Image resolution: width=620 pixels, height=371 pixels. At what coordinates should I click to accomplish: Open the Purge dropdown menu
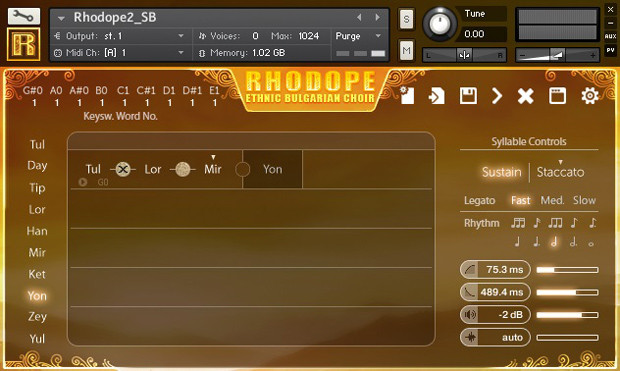click(x=358, y=36)
